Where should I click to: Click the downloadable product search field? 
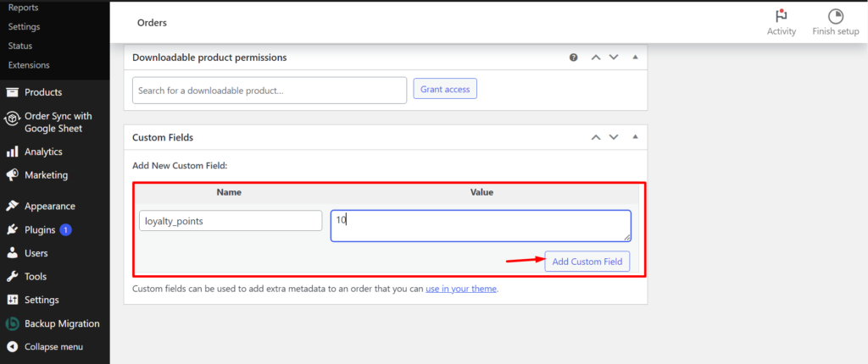pyautogui.click(x=270, y=91)
